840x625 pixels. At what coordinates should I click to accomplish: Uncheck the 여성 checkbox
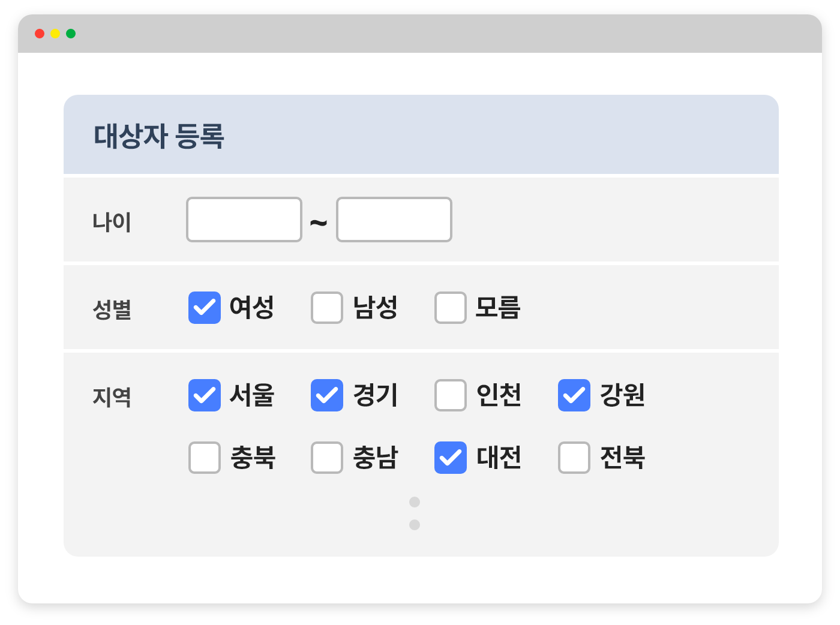[205, 308]
